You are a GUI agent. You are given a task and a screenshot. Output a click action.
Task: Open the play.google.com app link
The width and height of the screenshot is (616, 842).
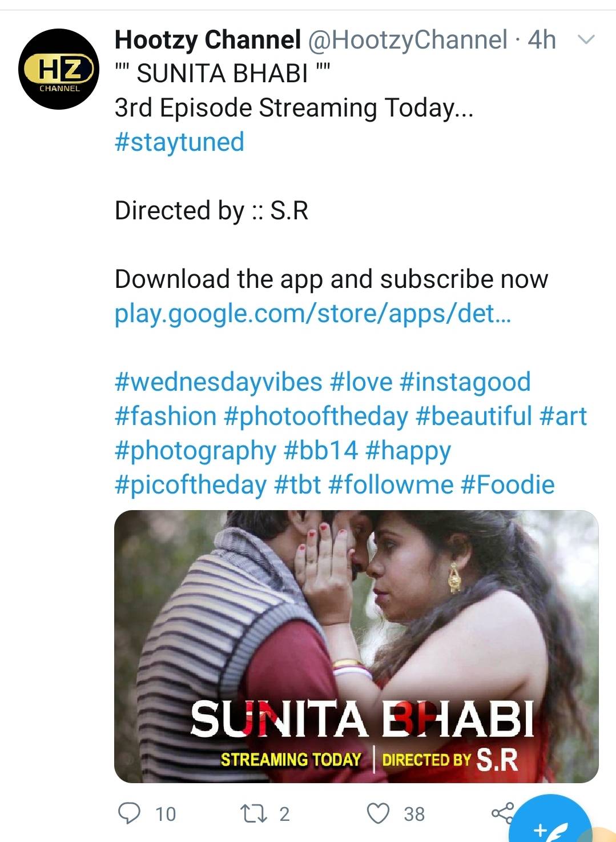(x=313, y=313)
